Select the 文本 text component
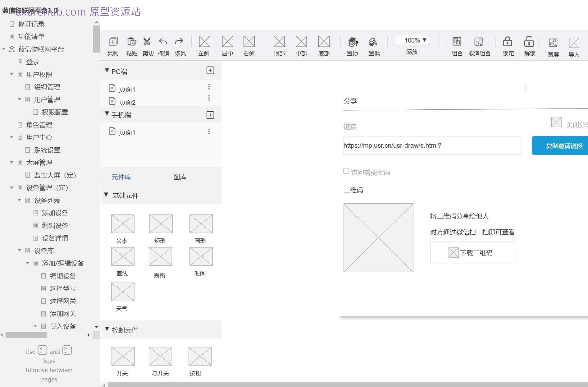 [123, 224]
